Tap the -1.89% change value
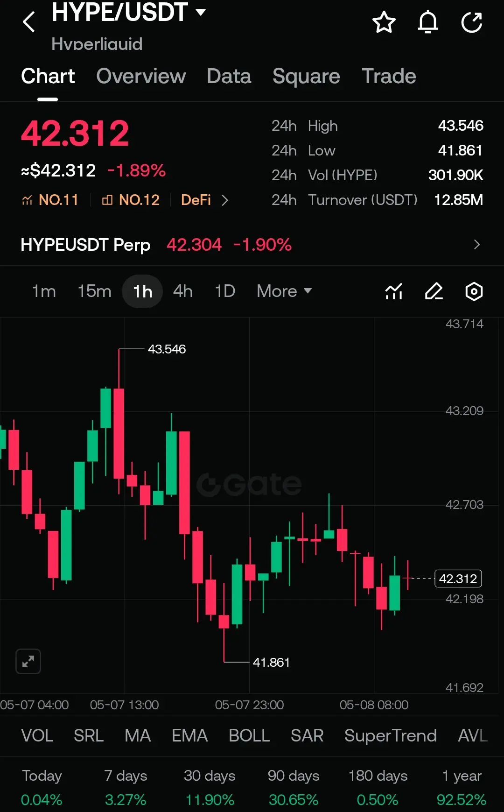504x812 pixels. pos(136,170)
